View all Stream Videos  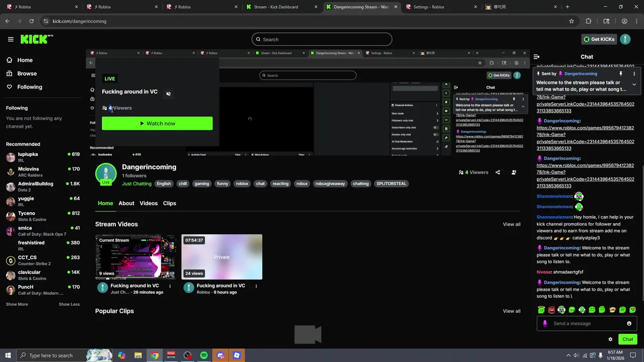pyautogui.click(x=512, y=224)
